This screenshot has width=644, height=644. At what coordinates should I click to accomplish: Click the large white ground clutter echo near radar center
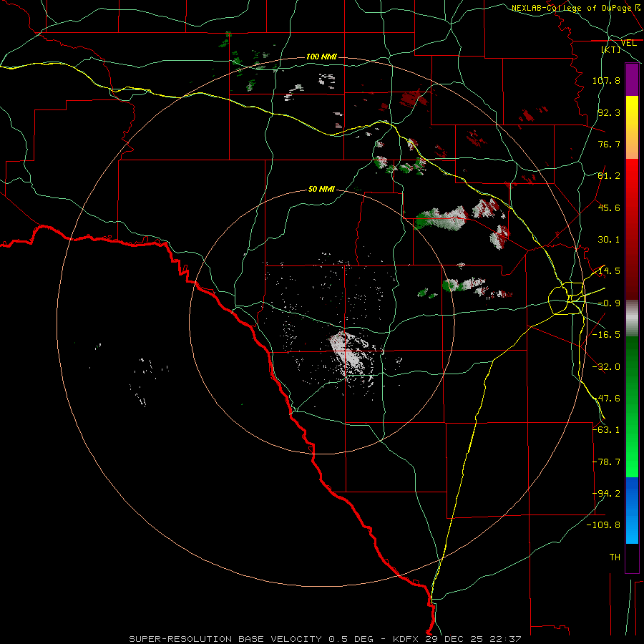349,353
